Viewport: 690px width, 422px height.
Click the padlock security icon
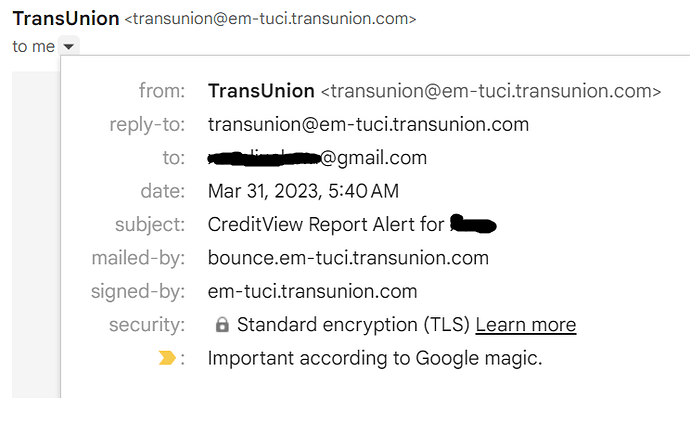click(x=222, y=325)
